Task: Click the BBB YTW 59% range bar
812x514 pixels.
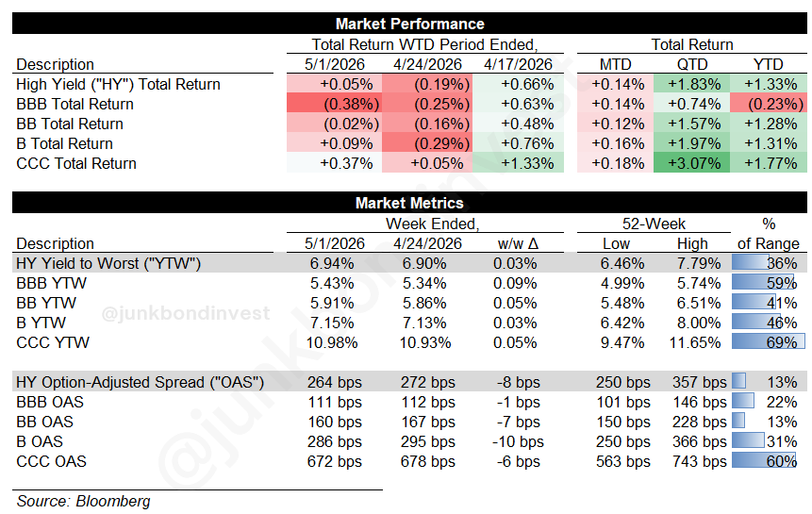Action: coord(763,283)
